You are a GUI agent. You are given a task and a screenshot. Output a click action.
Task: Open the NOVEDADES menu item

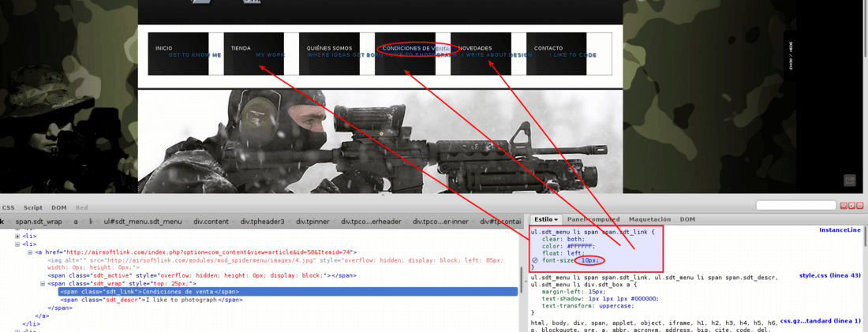(x=475, y=49)
